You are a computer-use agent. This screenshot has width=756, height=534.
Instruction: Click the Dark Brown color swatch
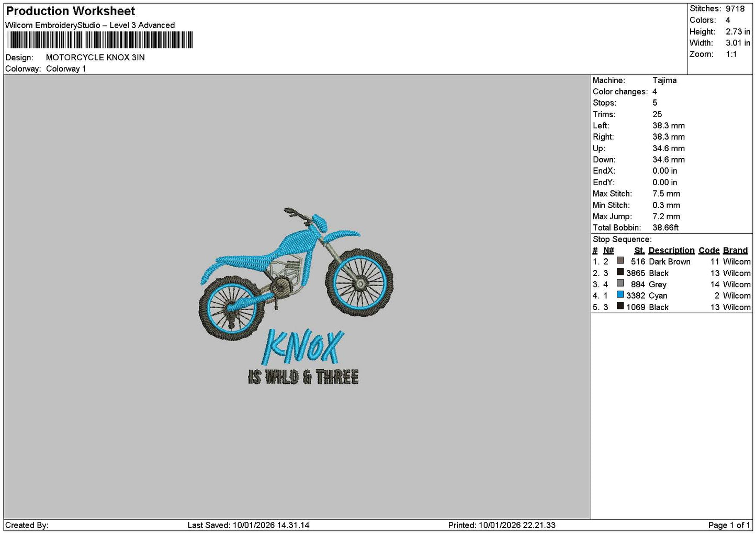click(620, 260)
